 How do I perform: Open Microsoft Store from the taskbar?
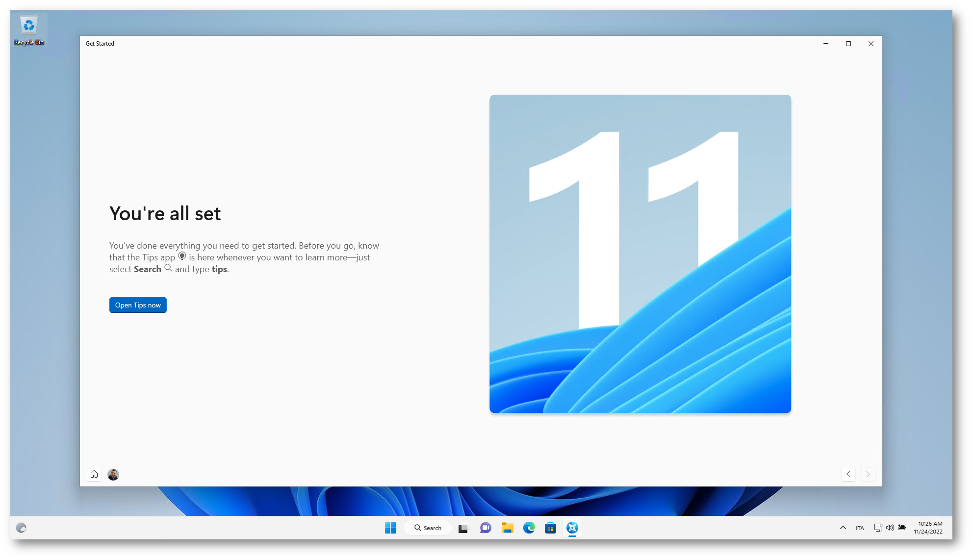click(550, 528)
